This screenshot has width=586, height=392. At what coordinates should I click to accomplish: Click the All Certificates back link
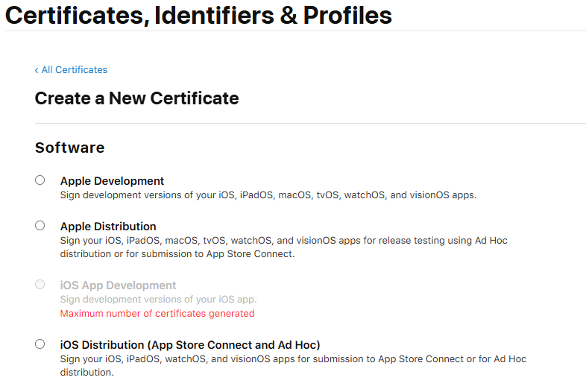point(75,70)
